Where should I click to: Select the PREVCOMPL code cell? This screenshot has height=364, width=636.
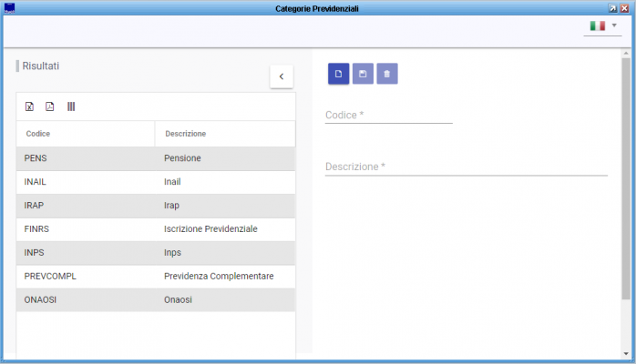[x=86, y=276]
